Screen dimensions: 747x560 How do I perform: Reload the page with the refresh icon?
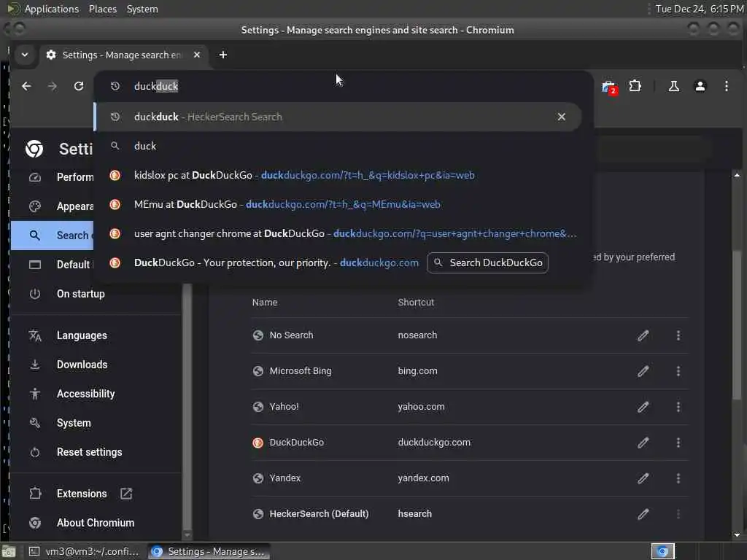[x=79, y=86]
